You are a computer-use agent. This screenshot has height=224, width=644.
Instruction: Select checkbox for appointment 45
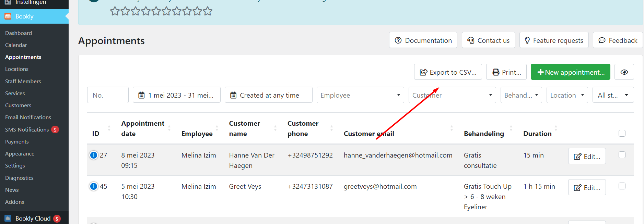click(622, 186)
